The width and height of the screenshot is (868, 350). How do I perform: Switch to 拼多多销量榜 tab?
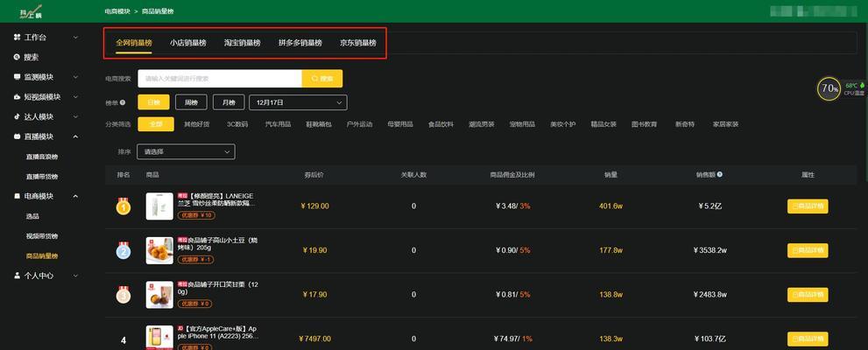coord(300,43)
